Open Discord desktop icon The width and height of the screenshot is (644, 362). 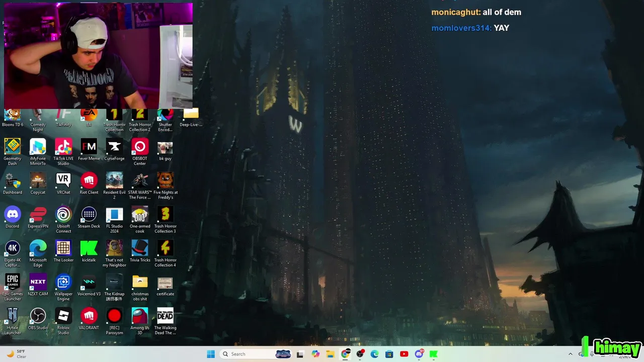(13, 217)
